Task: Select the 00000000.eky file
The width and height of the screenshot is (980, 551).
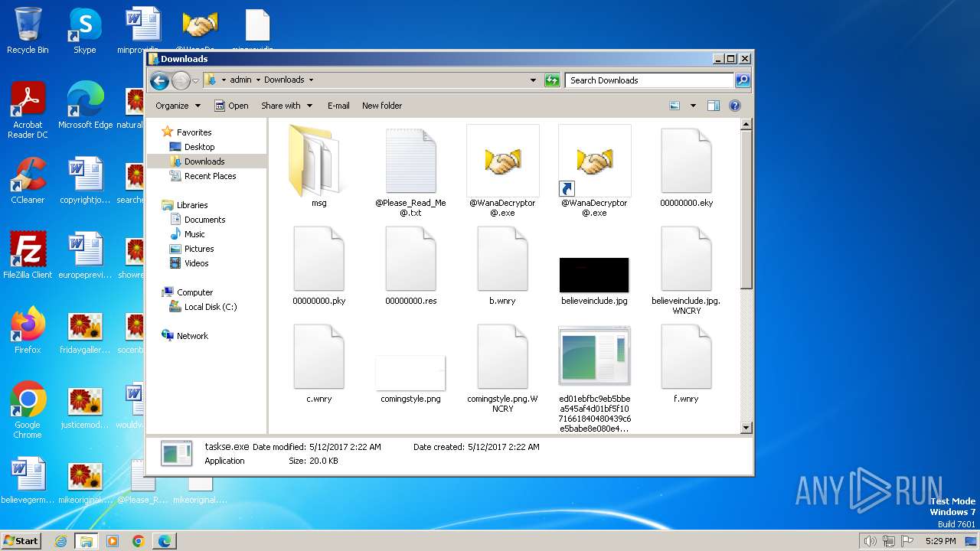Action: coord(686,167)
